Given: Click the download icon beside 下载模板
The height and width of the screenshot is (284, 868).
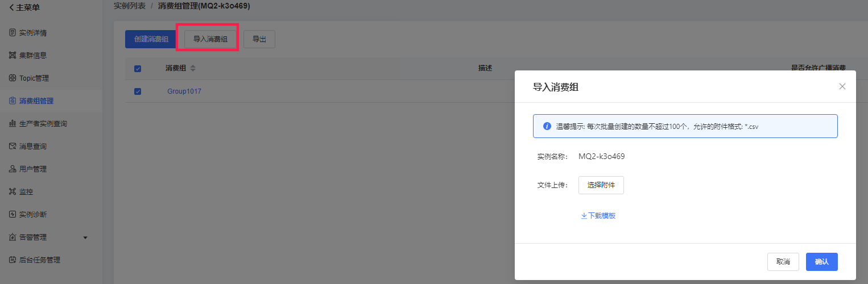Looking at the screenshot, I should 584,216.
